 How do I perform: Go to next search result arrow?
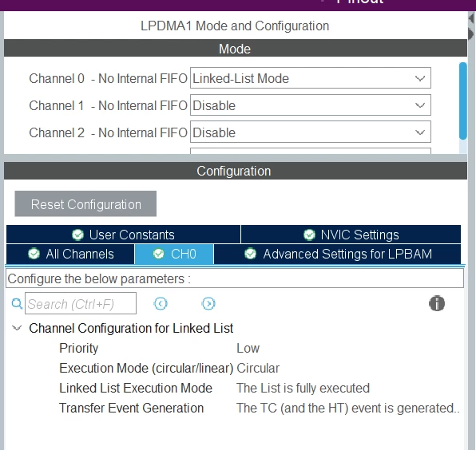pyautogui.click(x=208, y=303)
